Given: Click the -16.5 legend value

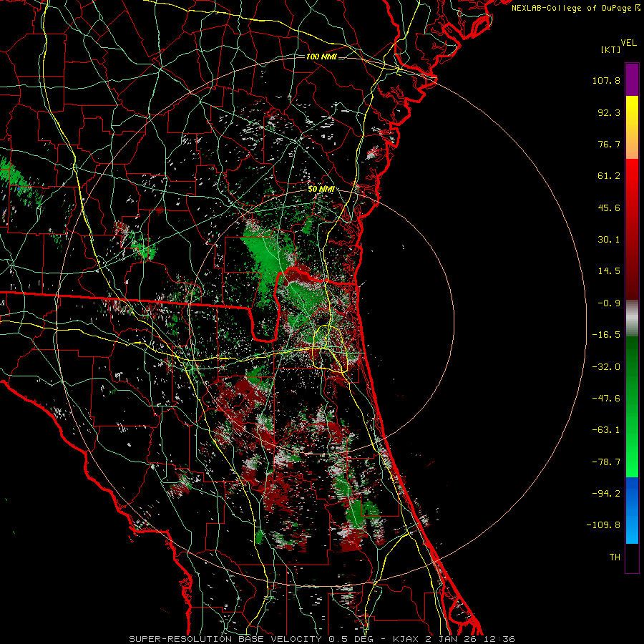Looking at the screenshot, I should pos(606,335).
